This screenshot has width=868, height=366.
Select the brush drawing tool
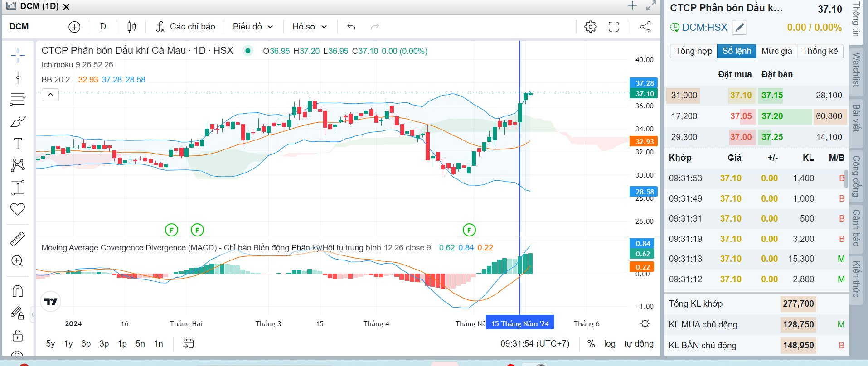coord(18,121)
